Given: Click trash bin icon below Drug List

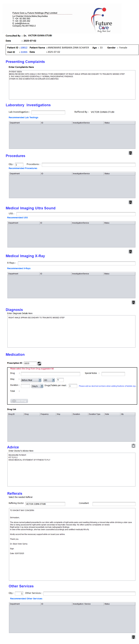Looking at the screenshot, I should click(x=133, y=446).
